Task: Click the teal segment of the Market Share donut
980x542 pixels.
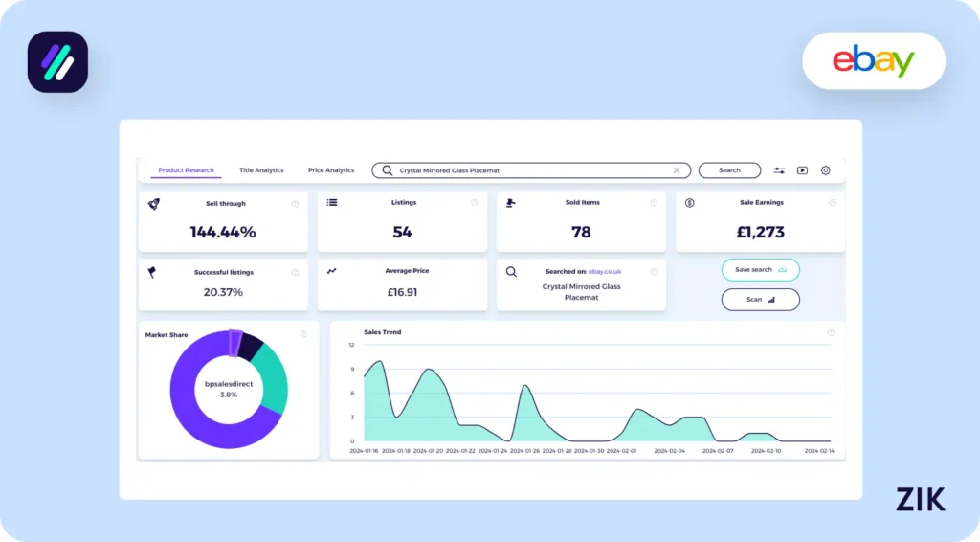Action: pyautogui.click(x=273, y=377)
